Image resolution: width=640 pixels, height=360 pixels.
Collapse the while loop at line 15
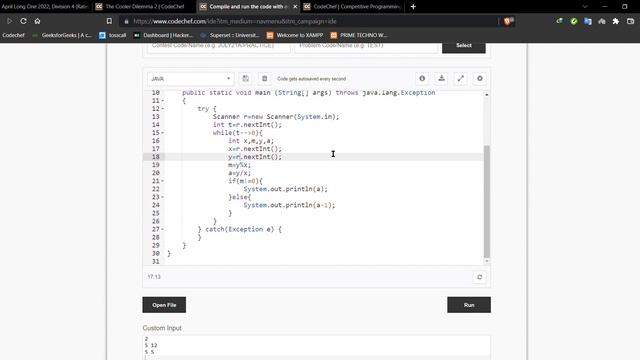click(163, 133)
